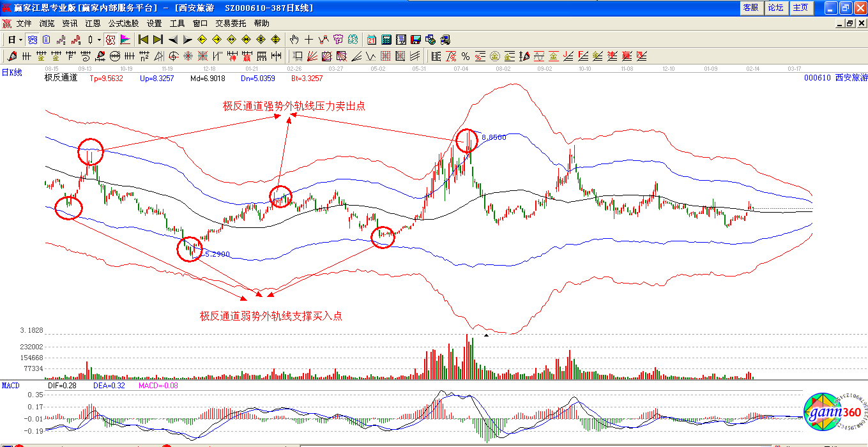868x447 pixels.
Task: Click the 10-10 date marker on timeline
Action: tap(584, 68)
